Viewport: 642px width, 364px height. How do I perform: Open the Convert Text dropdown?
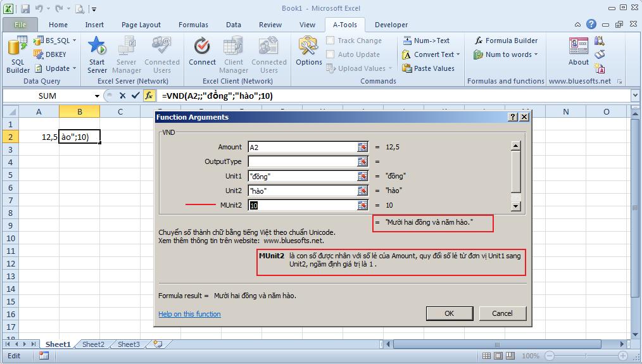pos(458,54)
